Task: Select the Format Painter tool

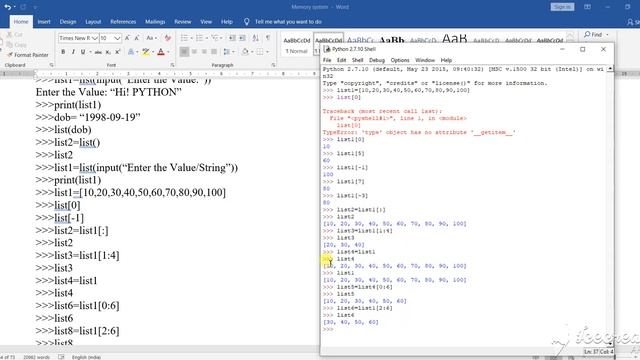Action: tap(27, 55)
